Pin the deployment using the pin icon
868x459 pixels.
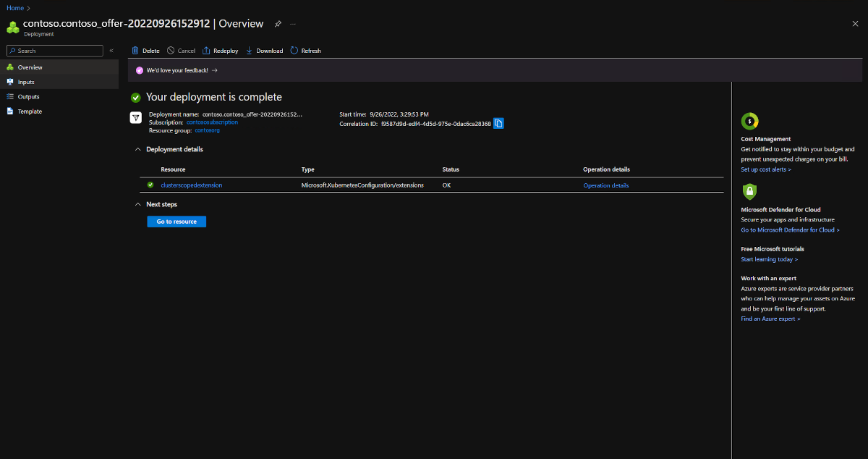pos(278,24)
